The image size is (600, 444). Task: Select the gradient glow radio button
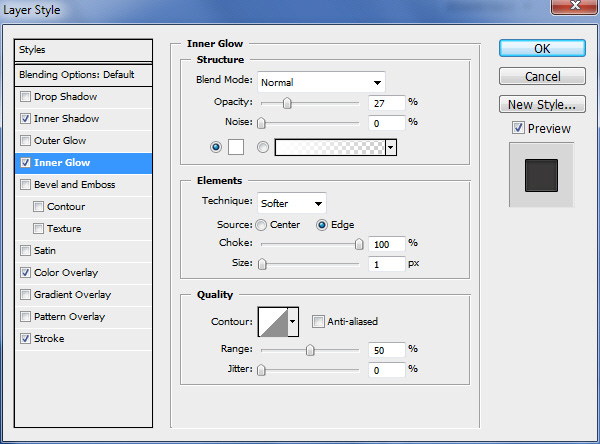262,147
